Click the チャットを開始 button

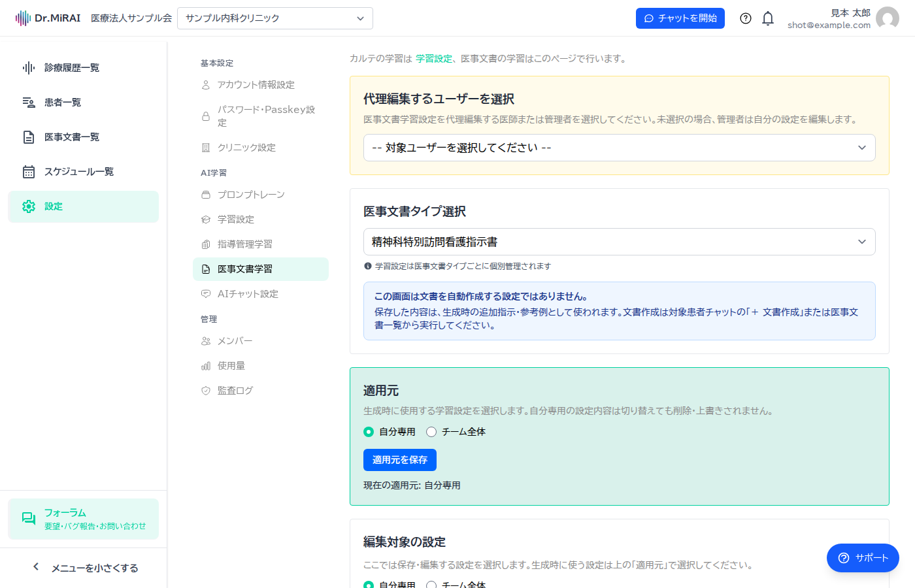click(680, 18)
